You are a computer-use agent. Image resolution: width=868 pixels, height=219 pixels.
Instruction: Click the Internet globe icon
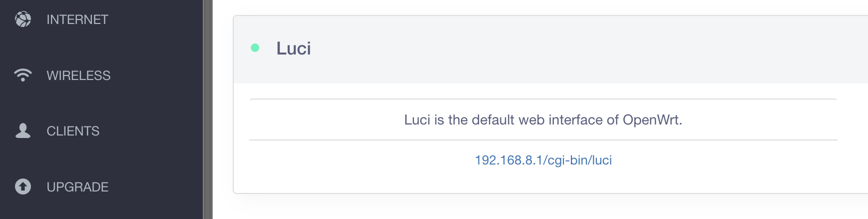click(23, 19)
